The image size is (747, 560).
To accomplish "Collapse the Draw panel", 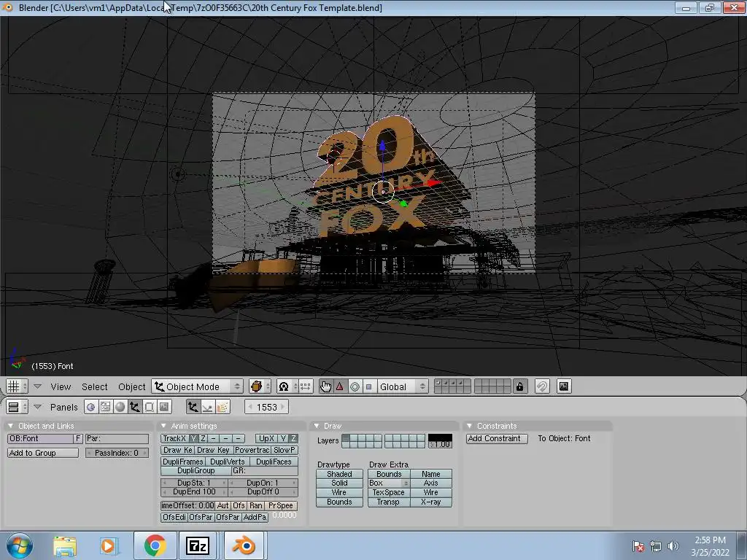I will click(x=317, y=426).
